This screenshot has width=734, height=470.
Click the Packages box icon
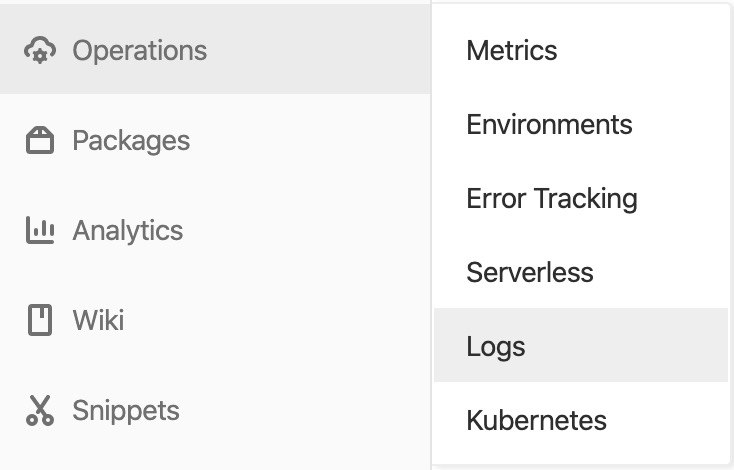pos(40,140)
